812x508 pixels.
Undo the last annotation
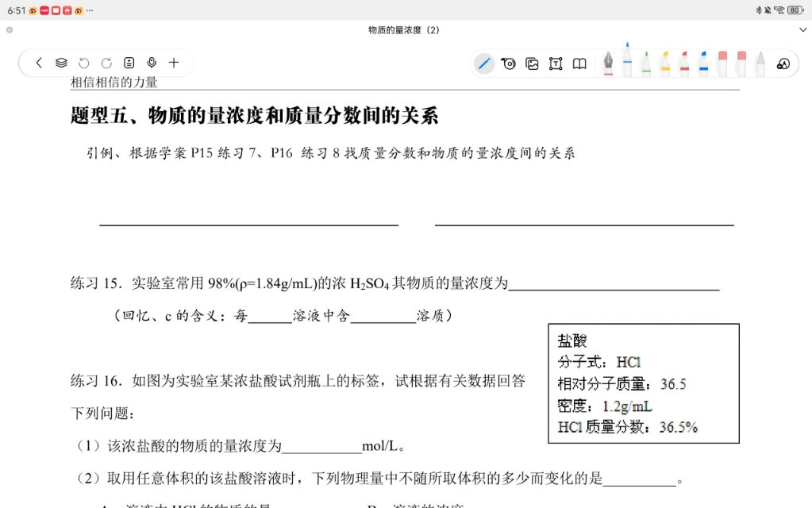[83, 63]
